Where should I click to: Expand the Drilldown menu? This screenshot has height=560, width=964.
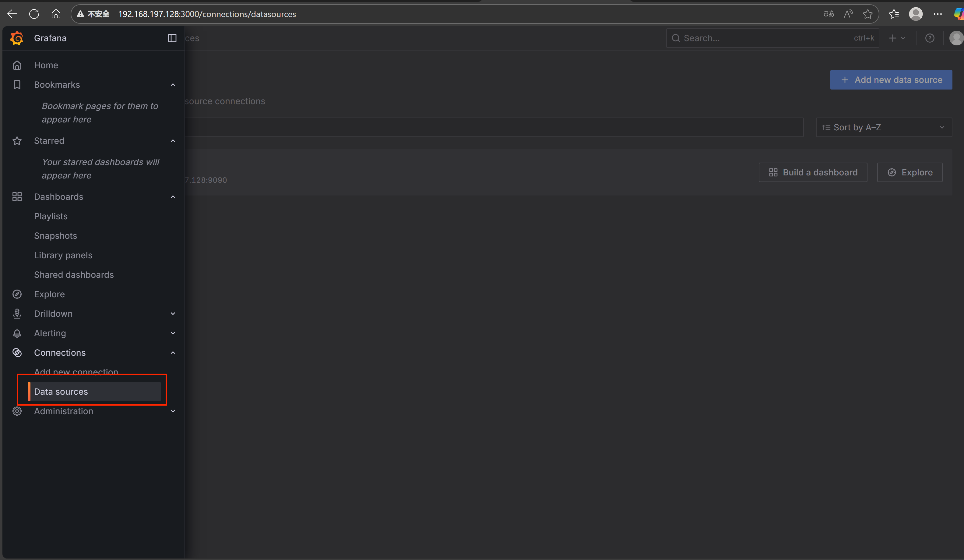[x=173, y=314]
